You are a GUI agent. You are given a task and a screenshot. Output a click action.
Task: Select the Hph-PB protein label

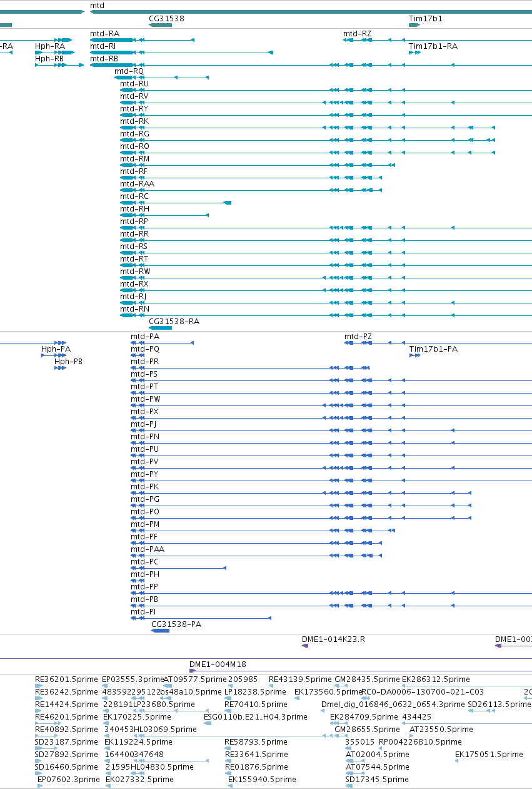coord(69,362)
